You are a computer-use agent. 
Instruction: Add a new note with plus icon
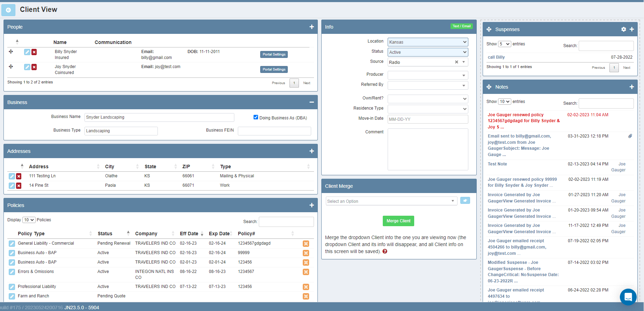click(631, 87)
